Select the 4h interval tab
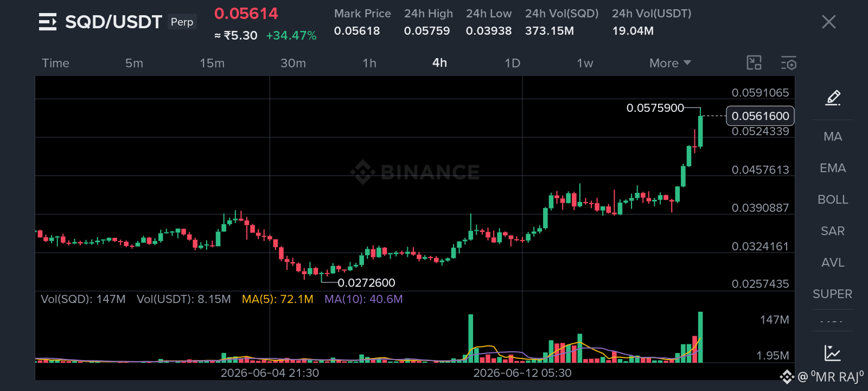 [440, 63]
